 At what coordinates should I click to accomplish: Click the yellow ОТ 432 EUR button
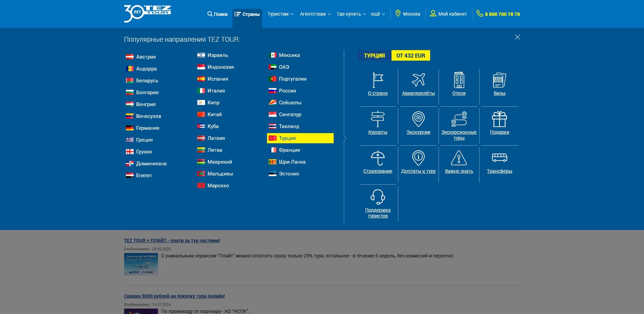click(x=410, y=56)
